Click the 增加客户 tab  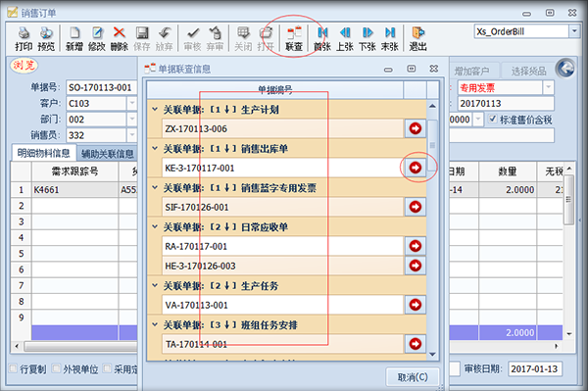(471, 71)
